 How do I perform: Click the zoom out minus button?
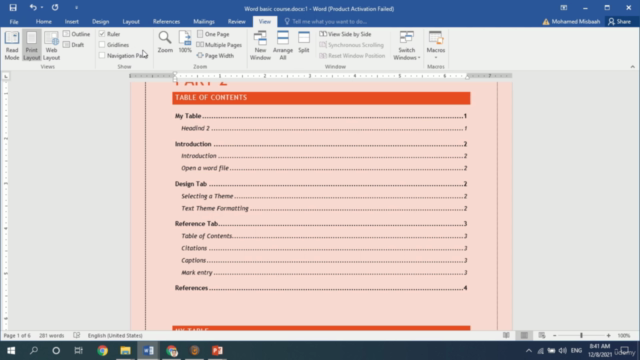pyautogui.click(x=555, y=336)
